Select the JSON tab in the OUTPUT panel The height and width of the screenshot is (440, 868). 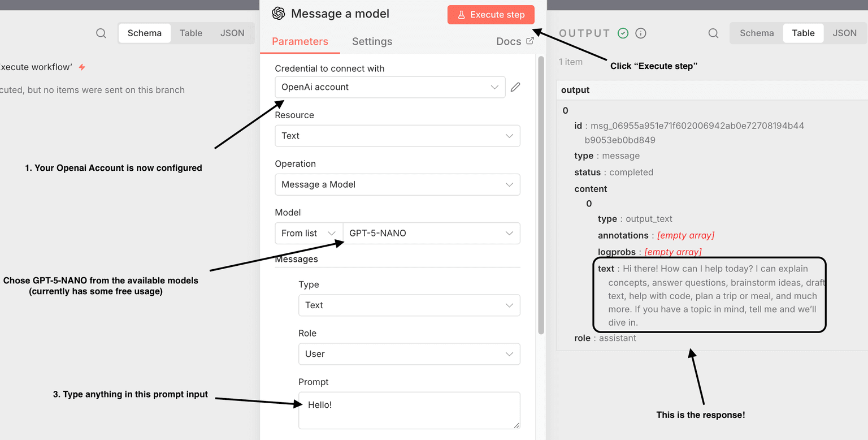844,33
